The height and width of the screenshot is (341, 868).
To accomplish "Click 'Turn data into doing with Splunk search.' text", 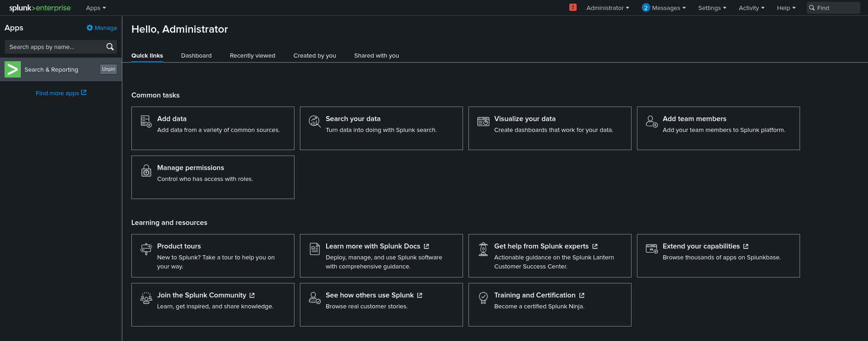I will tap(381, 130).
